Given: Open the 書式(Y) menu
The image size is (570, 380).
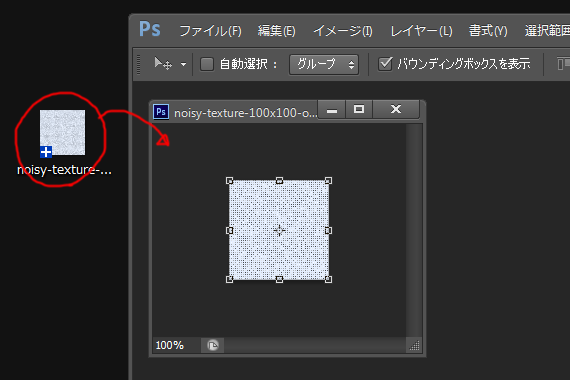Looking at the screenshot, I should (x=488, y=31).
